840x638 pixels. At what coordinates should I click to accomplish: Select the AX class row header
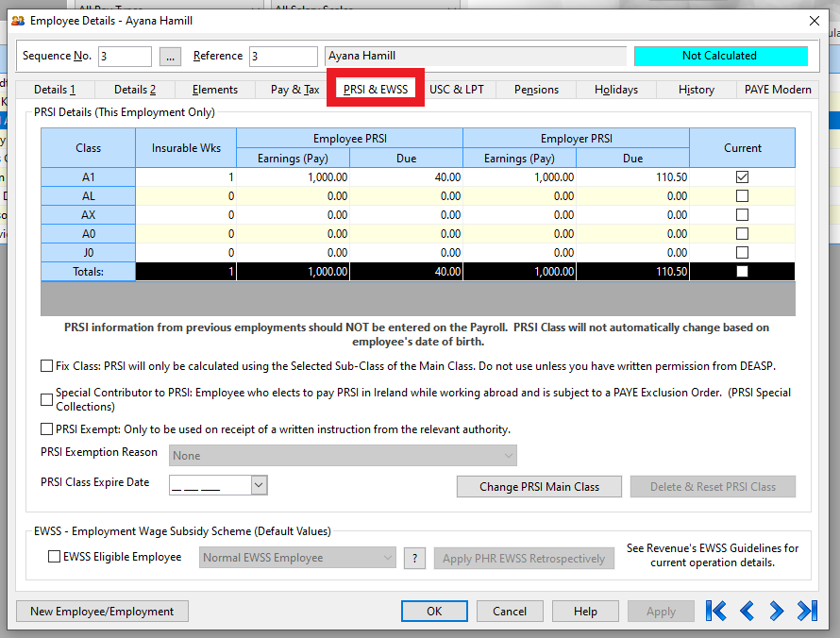(x=89, y=215)
